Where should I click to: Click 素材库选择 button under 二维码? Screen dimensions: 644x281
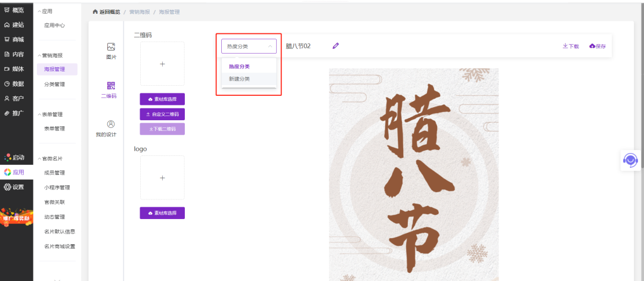pyautogui.click(x=162, y=99)
